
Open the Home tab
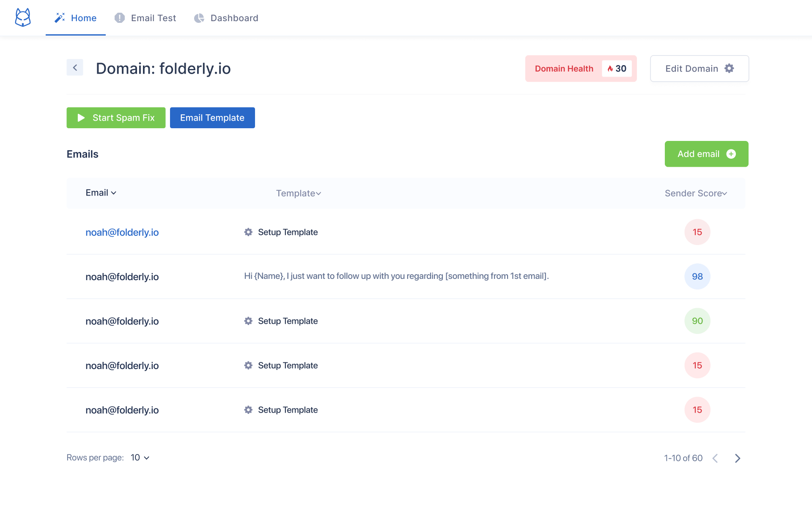(76, 18)
